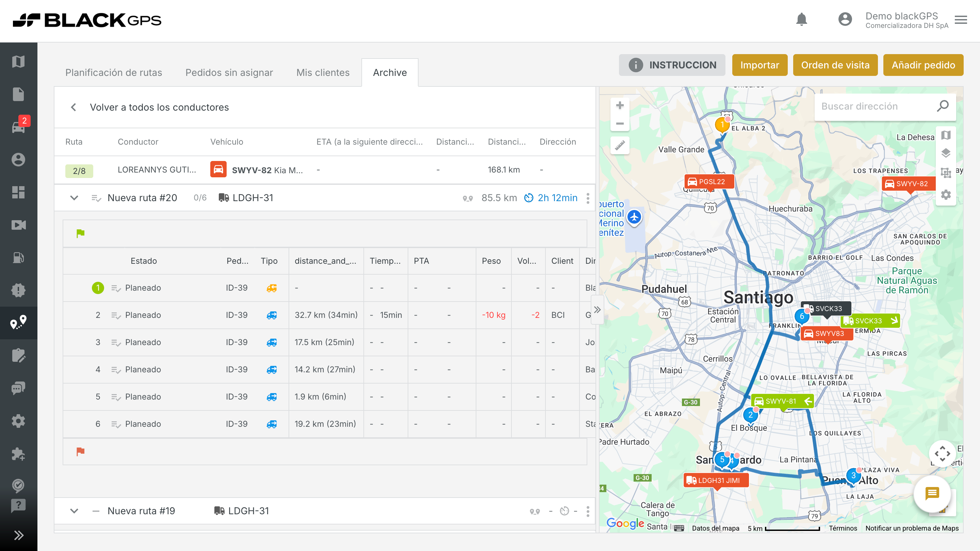Select stop row with 14.2 km (27min)
980x551 pixels.
329,370
